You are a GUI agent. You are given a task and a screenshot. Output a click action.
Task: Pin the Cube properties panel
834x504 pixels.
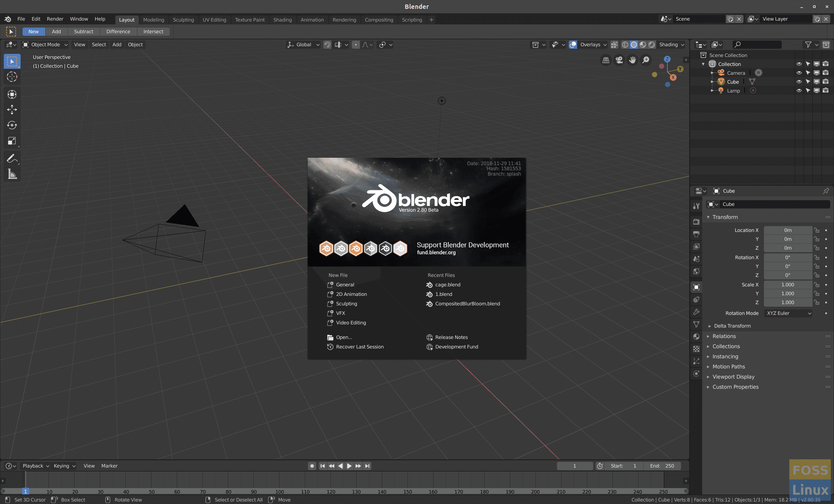(x=826, y=191)
